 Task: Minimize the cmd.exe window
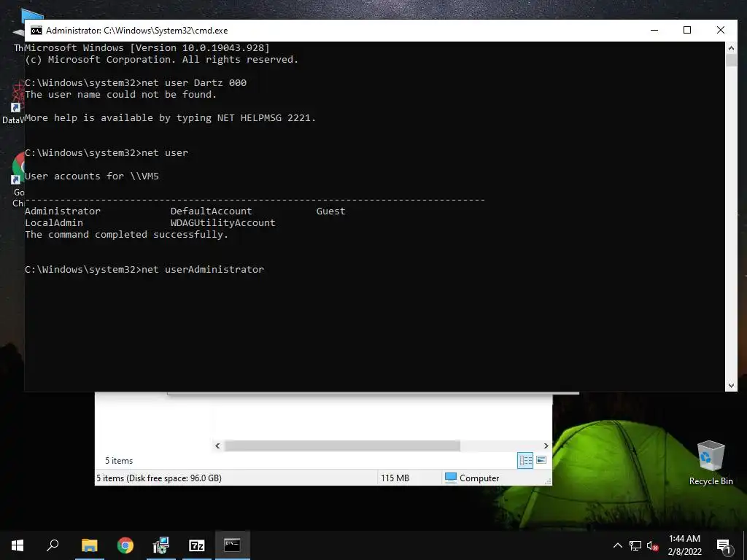(654, 31)
